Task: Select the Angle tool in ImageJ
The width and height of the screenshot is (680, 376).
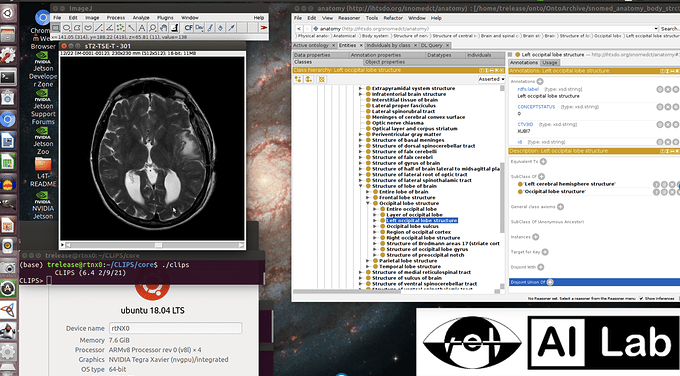Action: [110, 28]
